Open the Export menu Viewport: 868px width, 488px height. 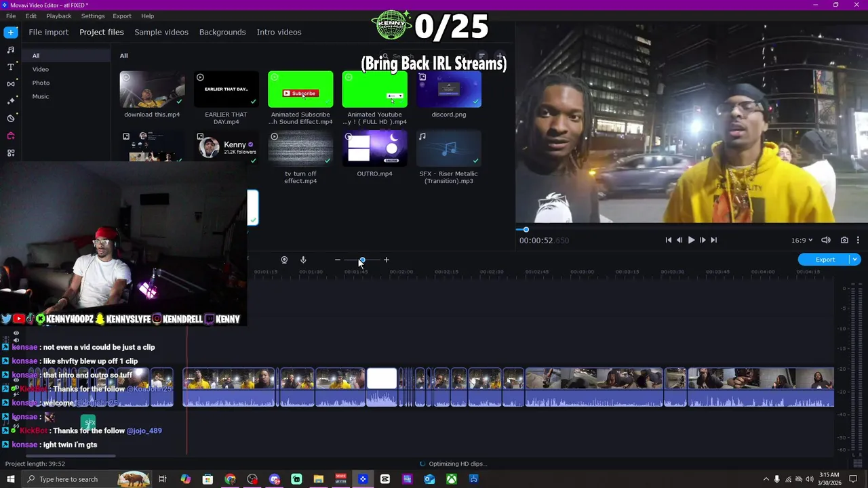point(122,16)
